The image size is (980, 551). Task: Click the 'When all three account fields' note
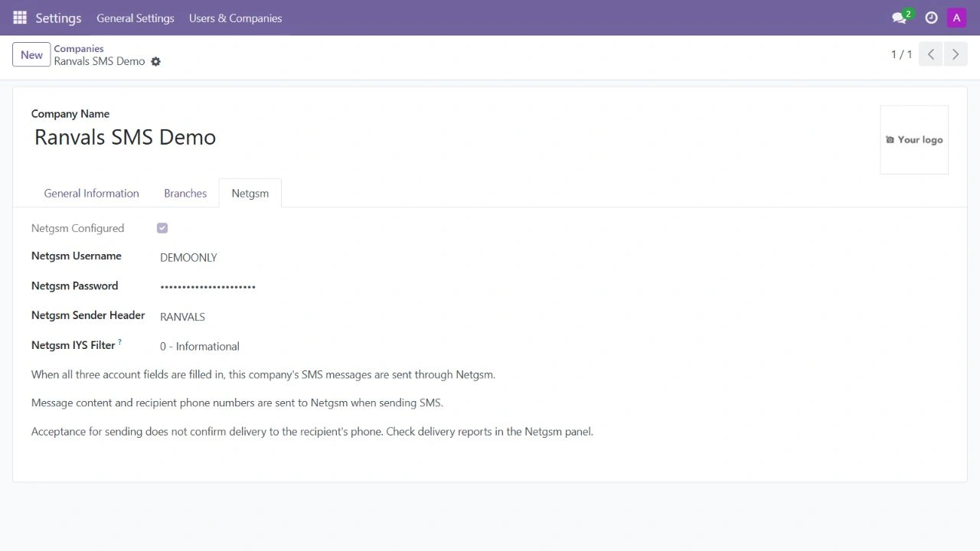pyautogui.click(x=263, y=374)
